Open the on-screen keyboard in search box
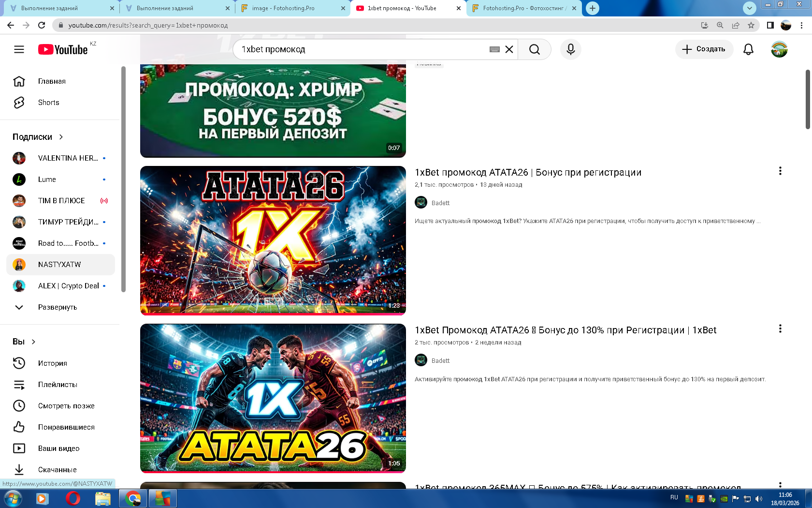 [x=494, y=49]
